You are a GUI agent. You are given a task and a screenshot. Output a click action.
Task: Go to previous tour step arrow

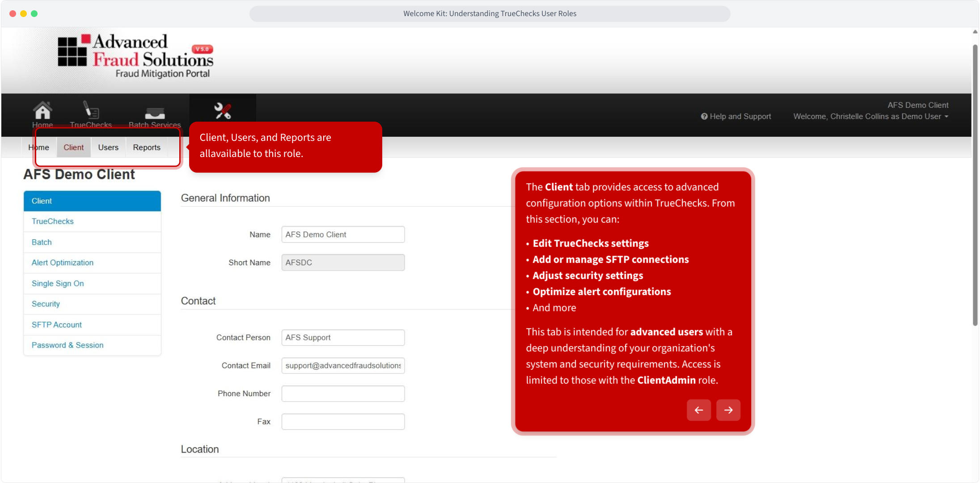point(699,410)
